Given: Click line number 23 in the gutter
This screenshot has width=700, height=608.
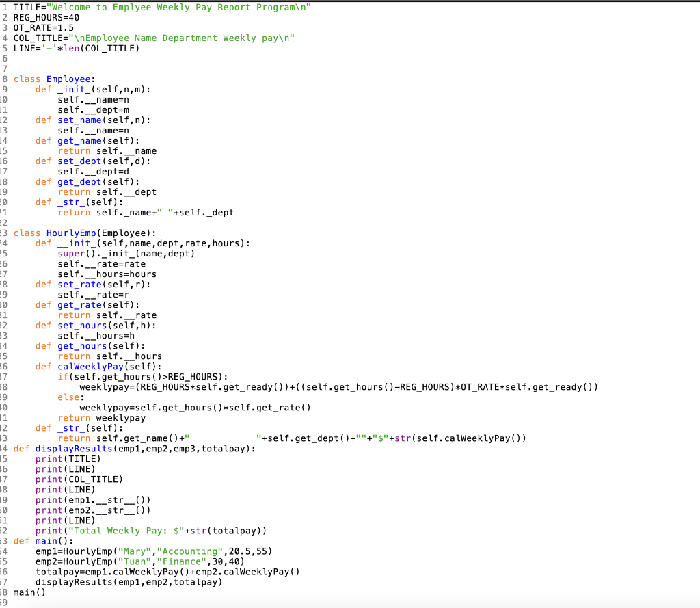Looking at the screenshot, I should pyautogui.click(x=6, y=233).
